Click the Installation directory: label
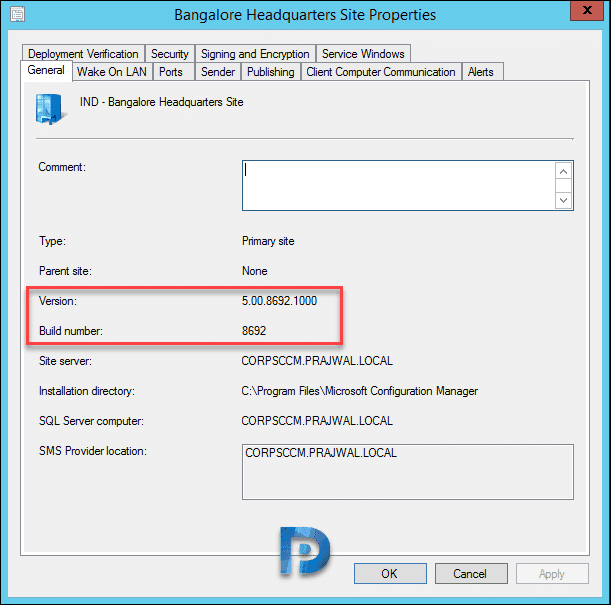 87,391
